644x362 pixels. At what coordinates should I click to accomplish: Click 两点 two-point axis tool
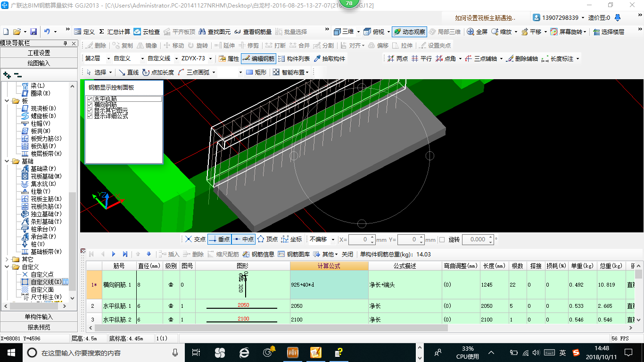pyautogui.click(x=397, y=58)
